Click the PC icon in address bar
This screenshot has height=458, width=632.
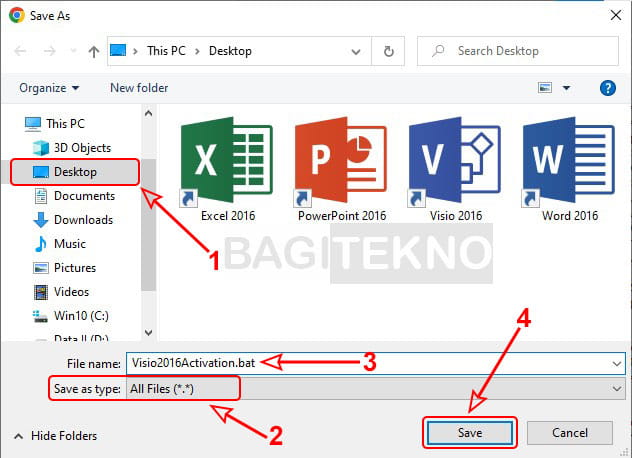pyautogui.click(x=118, y=50)
